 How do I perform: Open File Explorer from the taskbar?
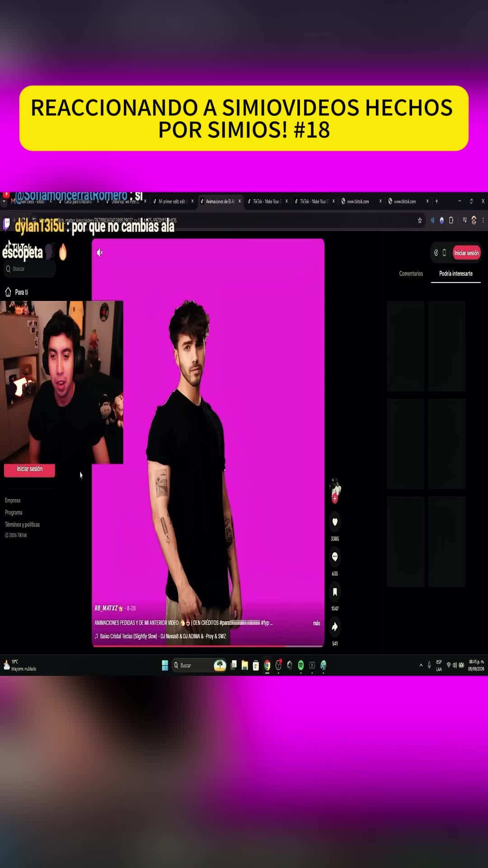pos(244,665)
